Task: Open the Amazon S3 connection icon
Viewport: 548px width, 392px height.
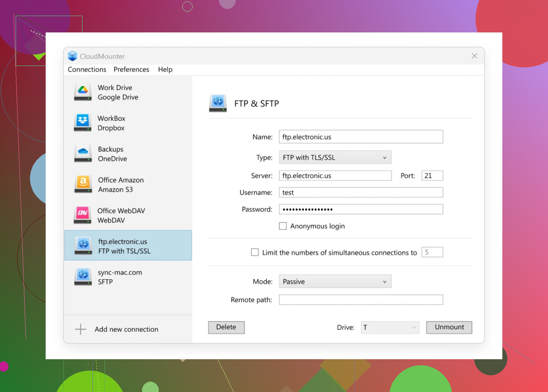Action: tap(83, 184)
